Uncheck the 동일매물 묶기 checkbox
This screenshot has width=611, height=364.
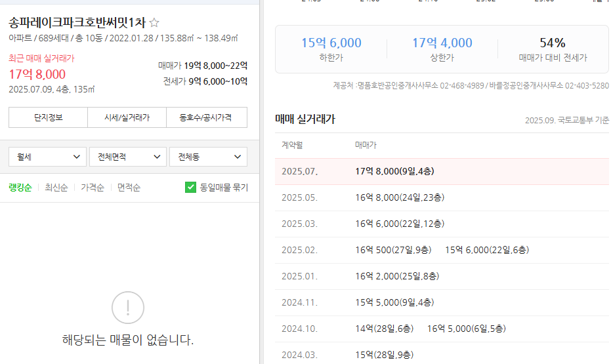coord(190,188)
